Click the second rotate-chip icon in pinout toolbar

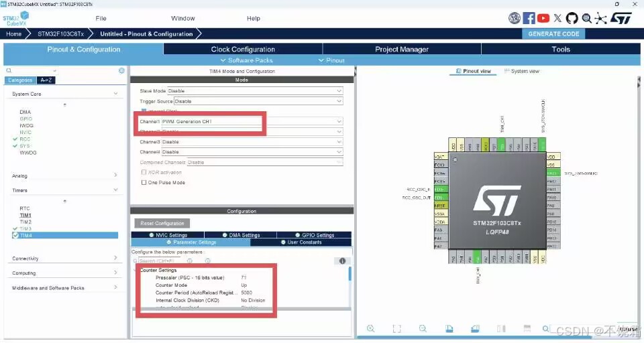475,328
